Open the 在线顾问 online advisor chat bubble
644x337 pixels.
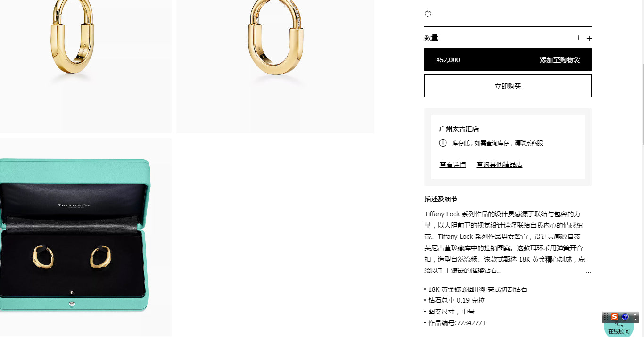click(619, 328)
